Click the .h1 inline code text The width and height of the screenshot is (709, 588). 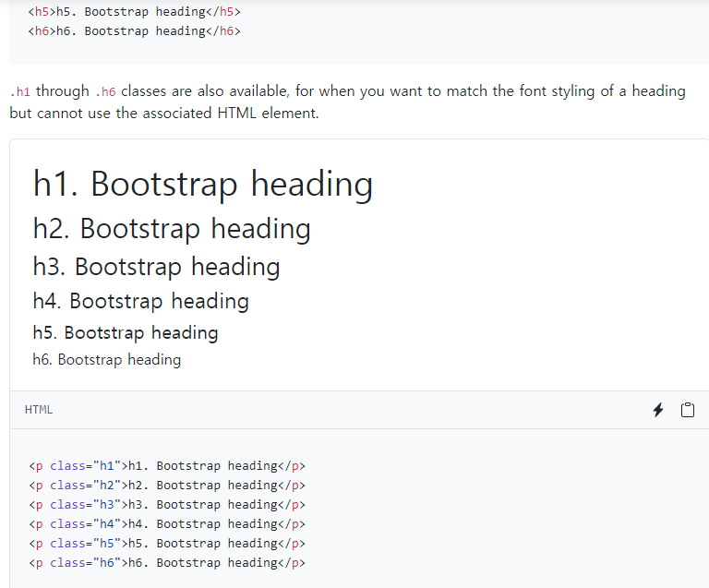pos(20,91)
